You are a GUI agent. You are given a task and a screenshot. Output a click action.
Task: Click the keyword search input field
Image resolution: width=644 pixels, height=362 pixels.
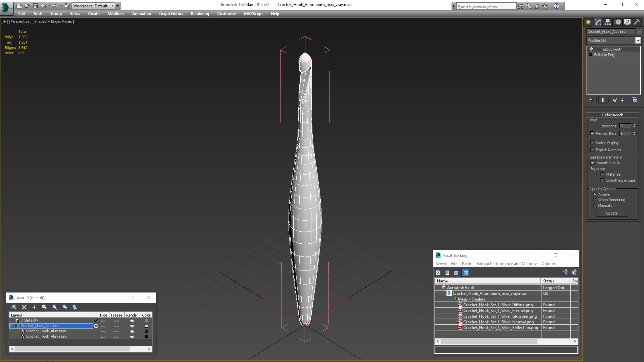[x=486, y=6]
